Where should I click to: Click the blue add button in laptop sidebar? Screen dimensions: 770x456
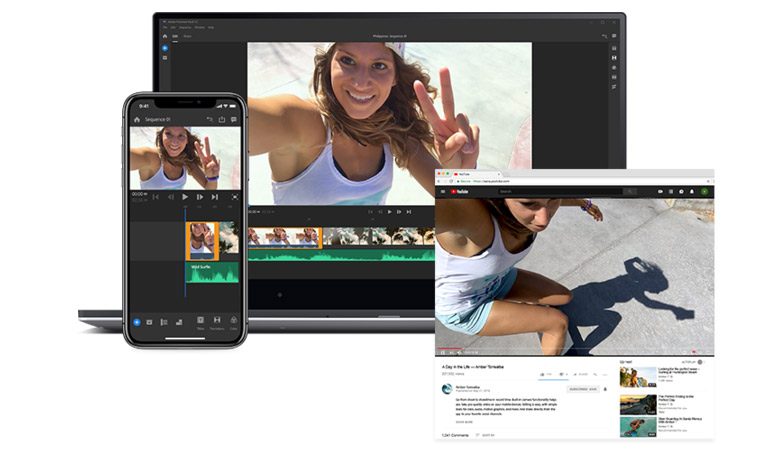[x=165, y=47]
